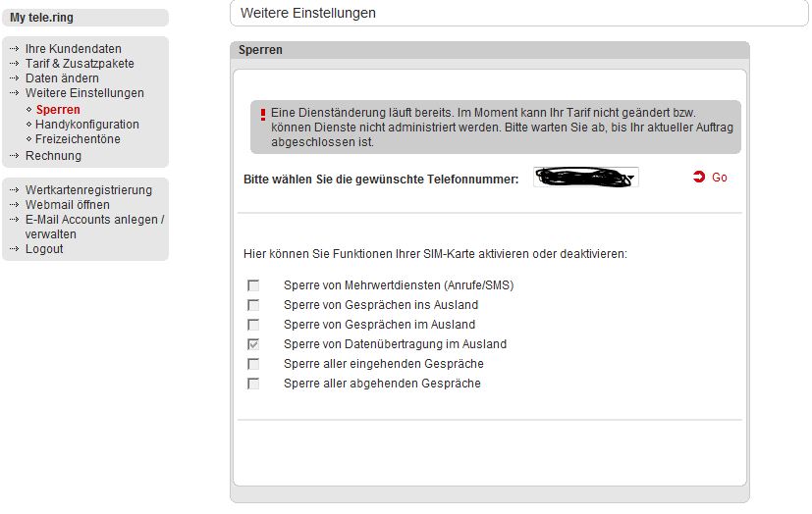Enable Sperre aller abgehenden Gespräche
812x514 pixels.
click(x=253, y=384)
